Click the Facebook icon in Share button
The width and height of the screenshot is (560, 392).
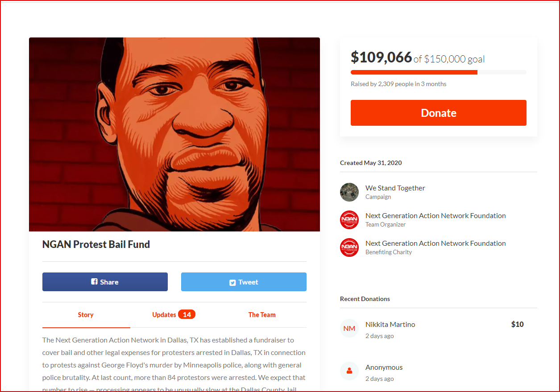point(94,281)
